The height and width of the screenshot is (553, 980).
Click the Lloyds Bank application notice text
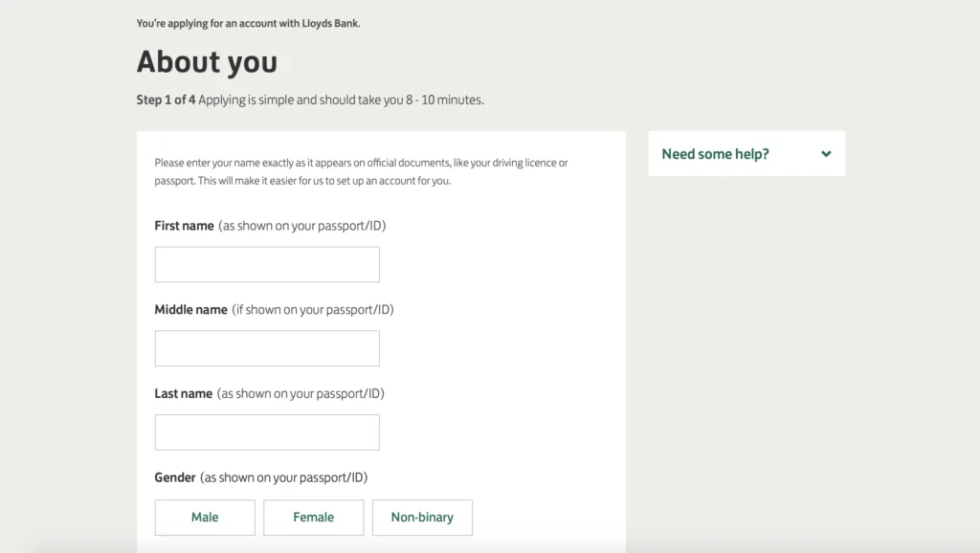pyautogui.click(x=248, y=23)
